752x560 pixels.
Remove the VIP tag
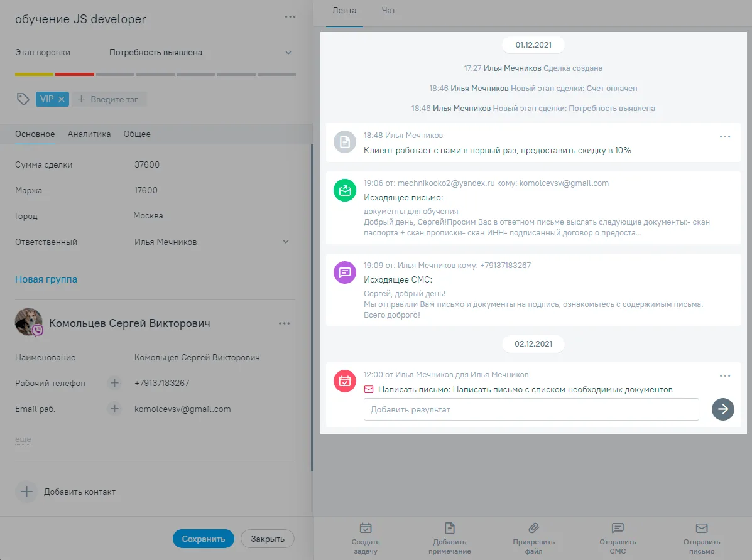click(x=62, y=99)
